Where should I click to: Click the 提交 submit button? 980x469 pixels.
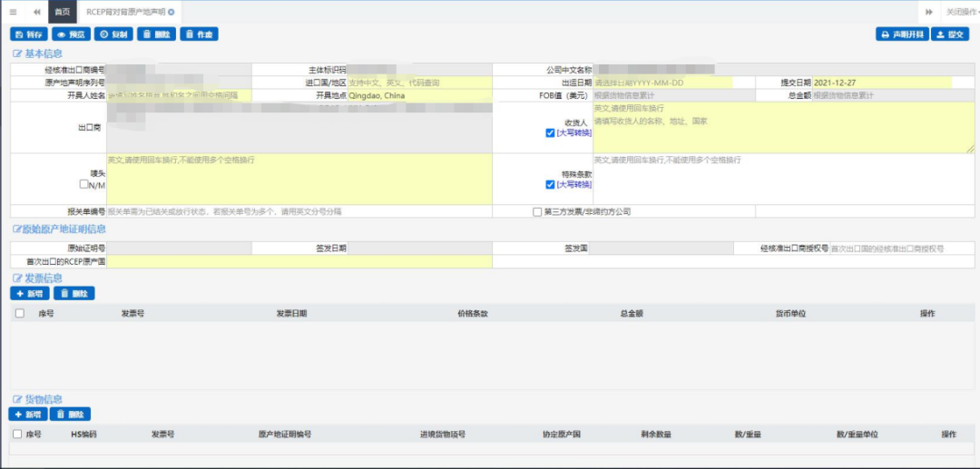coord(950,34)
